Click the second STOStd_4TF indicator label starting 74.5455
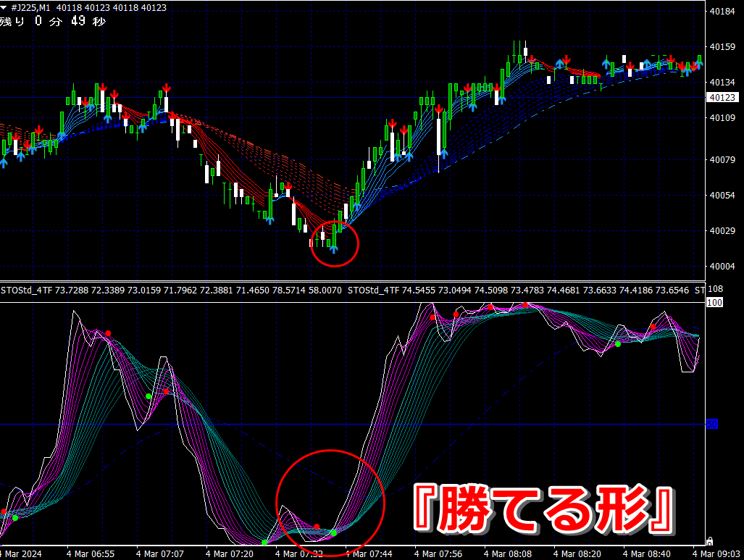The image size is (744, 560). point(518,290)
